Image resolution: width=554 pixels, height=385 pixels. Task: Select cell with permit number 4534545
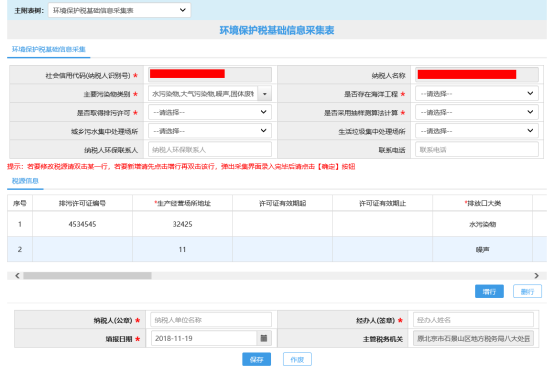pyautogui.click(x=82, y=224)
